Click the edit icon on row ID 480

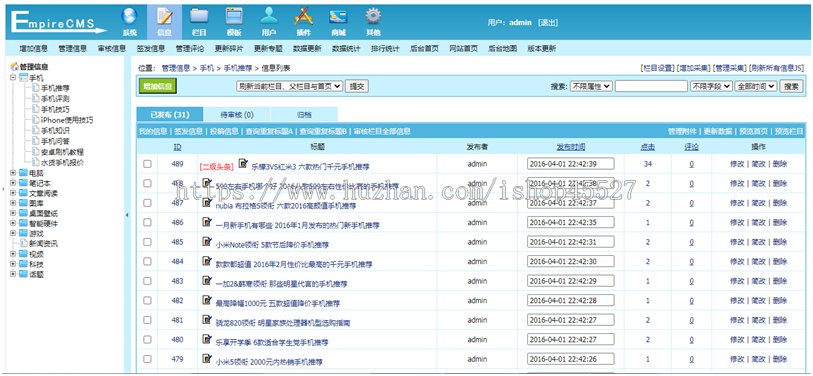207,340
